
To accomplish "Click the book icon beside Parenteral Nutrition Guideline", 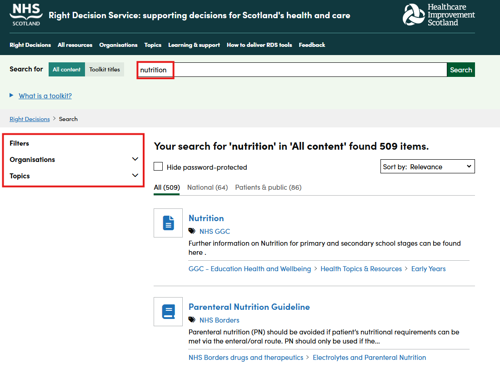I will tap(168, 311).
